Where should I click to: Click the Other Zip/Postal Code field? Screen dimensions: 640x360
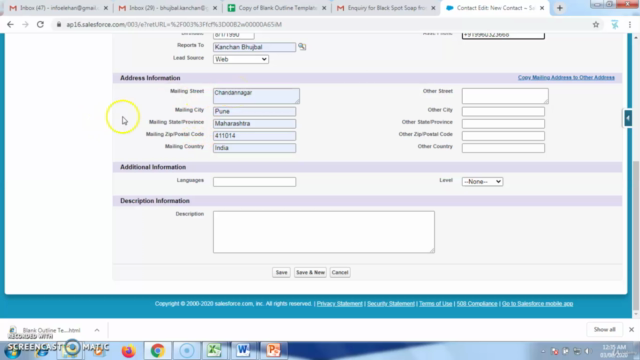click(x=503, y=136)
